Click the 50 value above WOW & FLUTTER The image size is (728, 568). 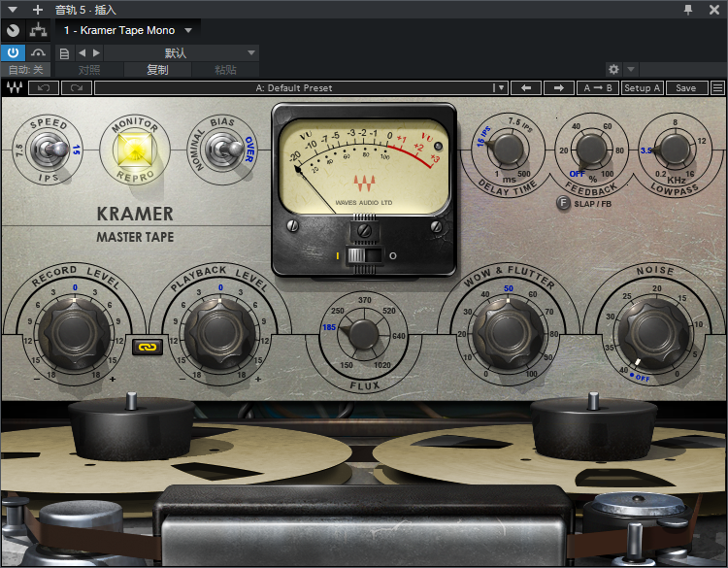pos(509,288)
